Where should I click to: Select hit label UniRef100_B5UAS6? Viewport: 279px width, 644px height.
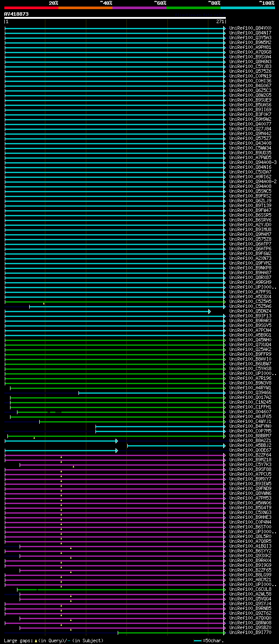[x=250, y=105]
